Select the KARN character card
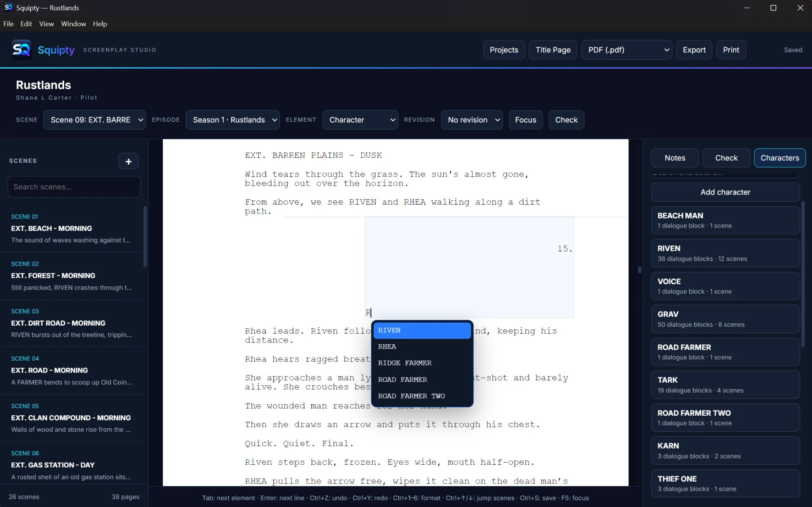The image size is (812, 507). coord(725,450)
